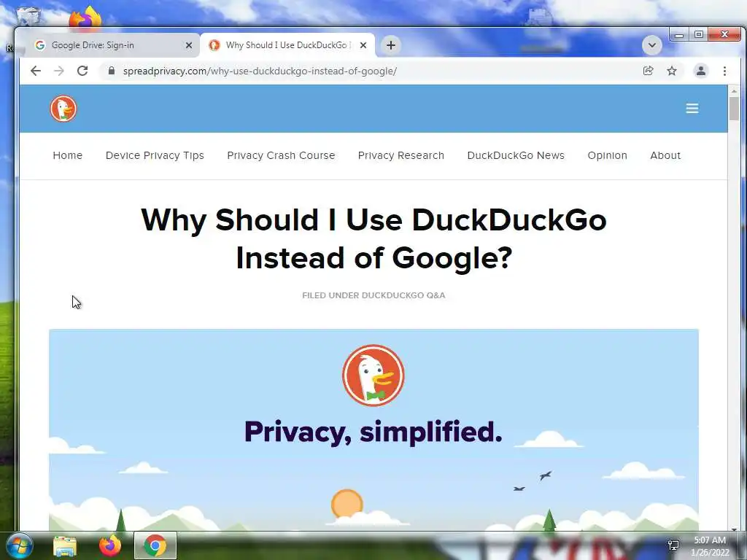This screenshot has width=747, height=560.
Task: Click the browser back arrow
Action: click(36, 71)
